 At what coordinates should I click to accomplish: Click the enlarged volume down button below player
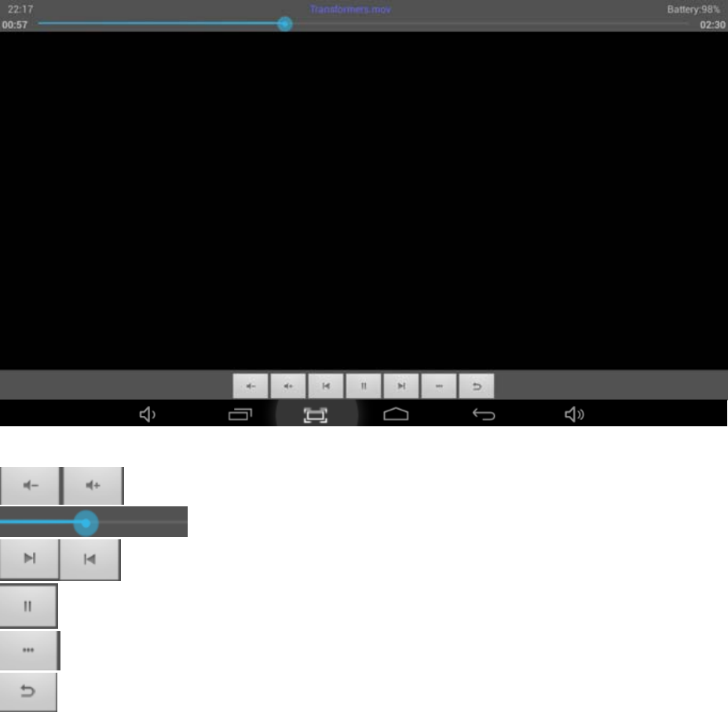pos(30,485)
